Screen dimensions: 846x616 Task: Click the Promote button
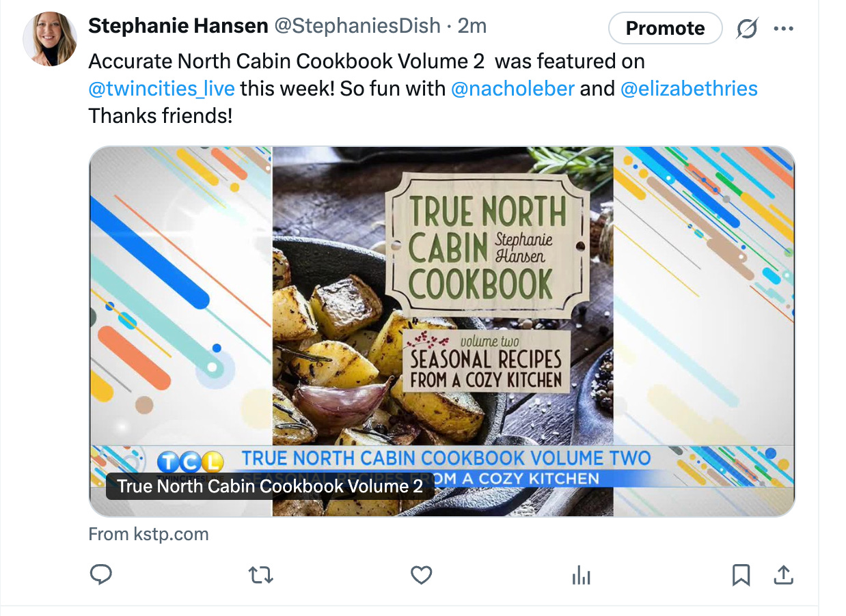pos(665,28)
